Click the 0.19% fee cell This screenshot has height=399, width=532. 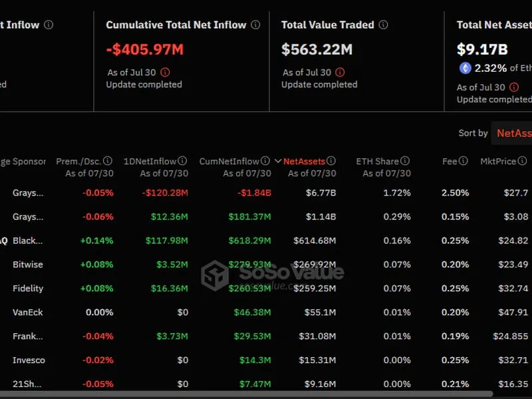point(456,336)
